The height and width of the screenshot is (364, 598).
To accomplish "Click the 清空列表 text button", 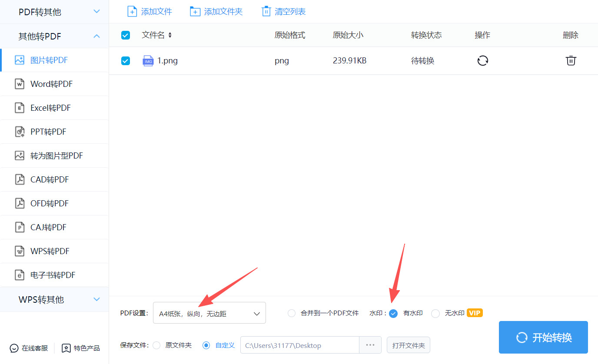I will tap(290, 12).
